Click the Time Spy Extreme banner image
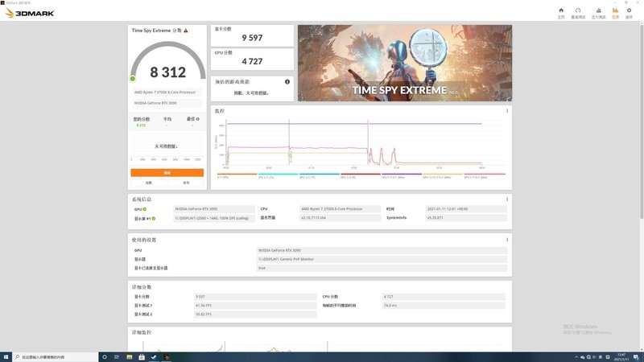644x362 pixels. [405, 63]
